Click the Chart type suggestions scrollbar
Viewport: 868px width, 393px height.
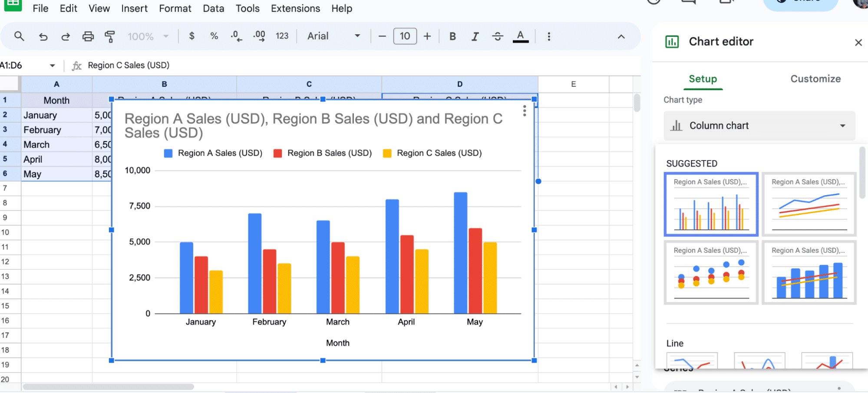click(x=862, y=172)
